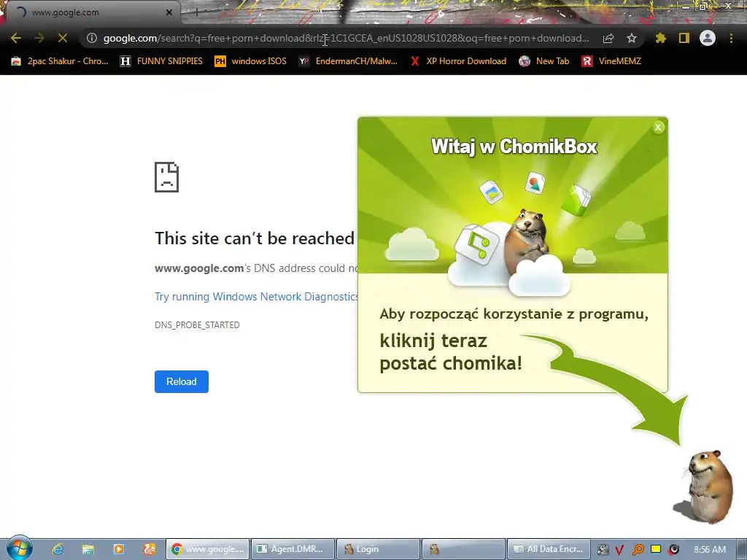Viewport: 747px width, 560px height.
Task: Open the New Tab bookmark
Action: 544,61
